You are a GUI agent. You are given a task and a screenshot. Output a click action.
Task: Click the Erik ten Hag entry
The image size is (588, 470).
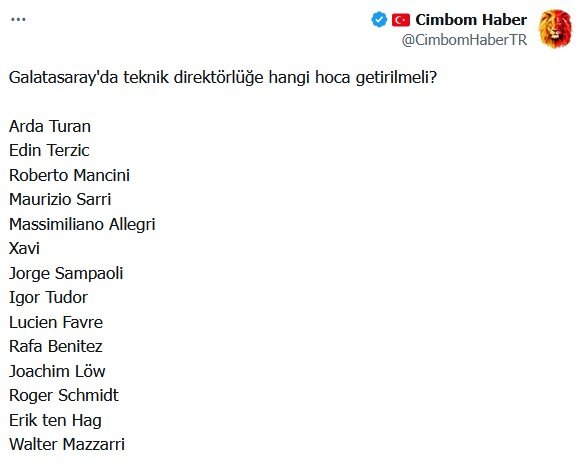click(55, 420)
